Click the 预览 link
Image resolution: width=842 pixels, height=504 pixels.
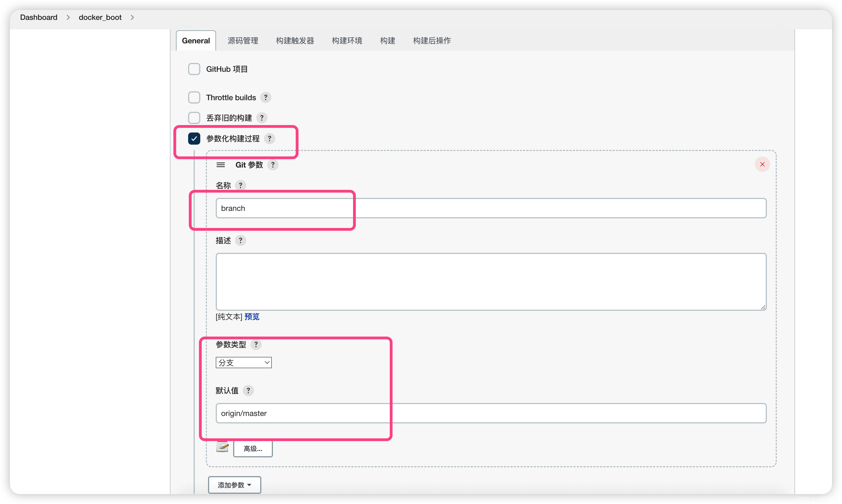[252, 317]
